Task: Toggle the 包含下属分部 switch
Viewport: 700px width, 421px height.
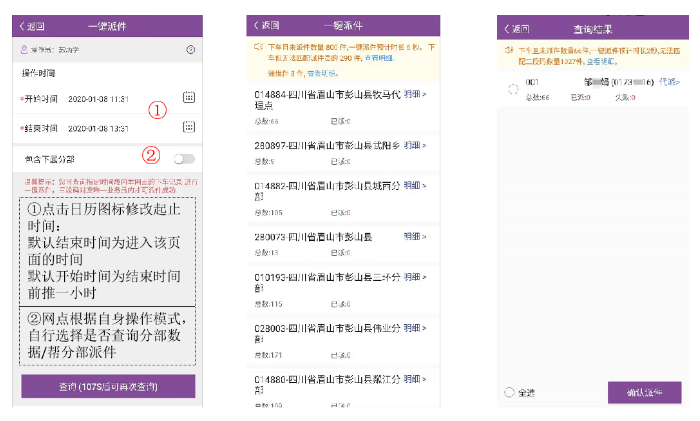Action: coord(184,158)
